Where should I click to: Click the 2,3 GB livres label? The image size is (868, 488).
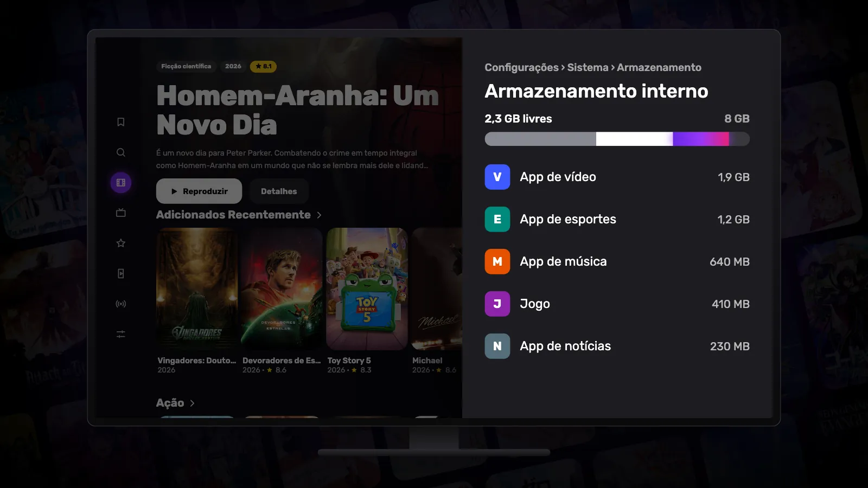[518, 119]
